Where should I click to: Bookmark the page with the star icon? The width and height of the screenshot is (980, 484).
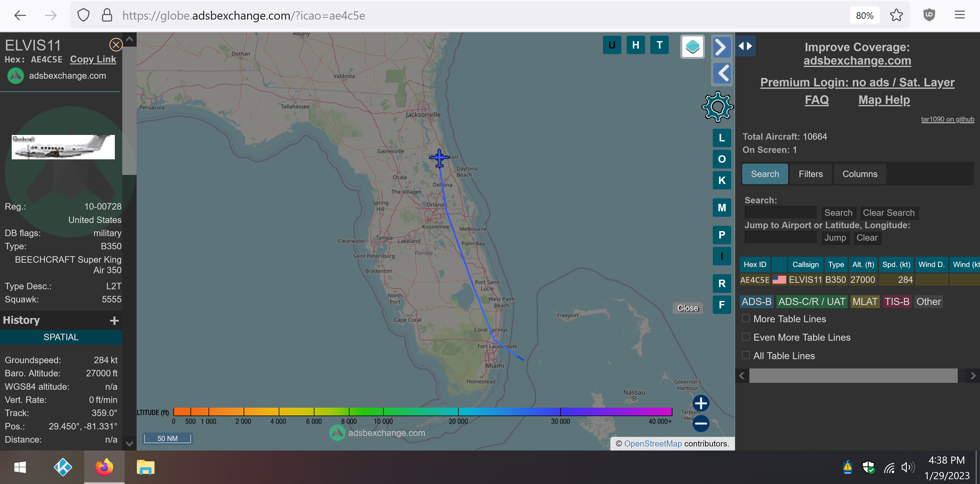click(896, 15)
